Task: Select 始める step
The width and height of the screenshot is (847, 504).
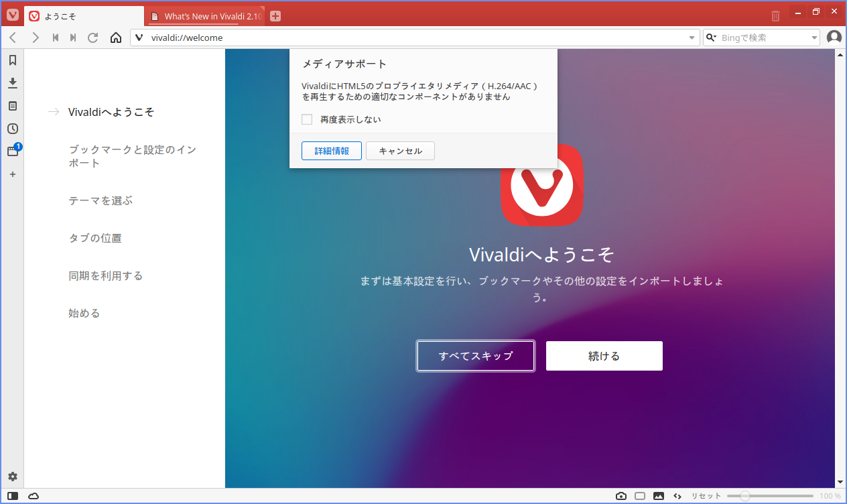Action: 84,313
